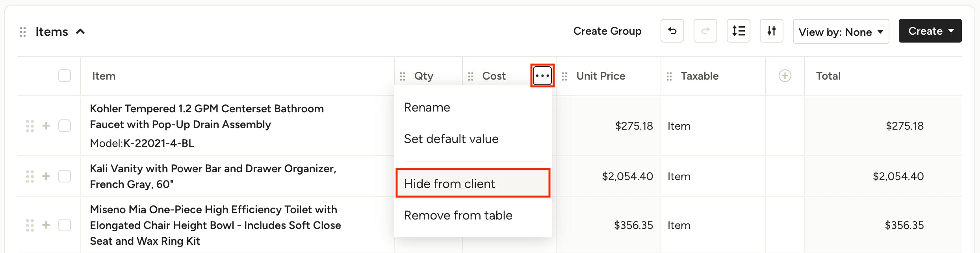Open the row height spacing icon
This screenshot has width=980, height=253.
(738, 31)
